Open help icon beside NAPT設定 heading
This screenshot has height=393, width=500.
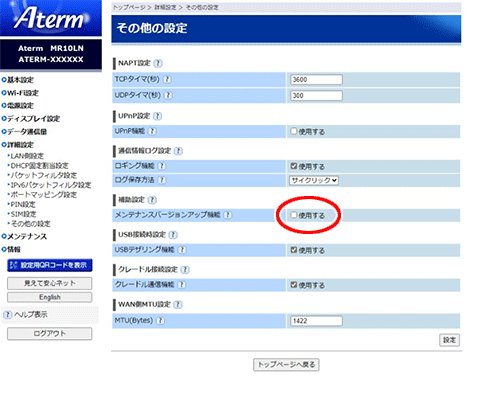click(x=158, y=63)
